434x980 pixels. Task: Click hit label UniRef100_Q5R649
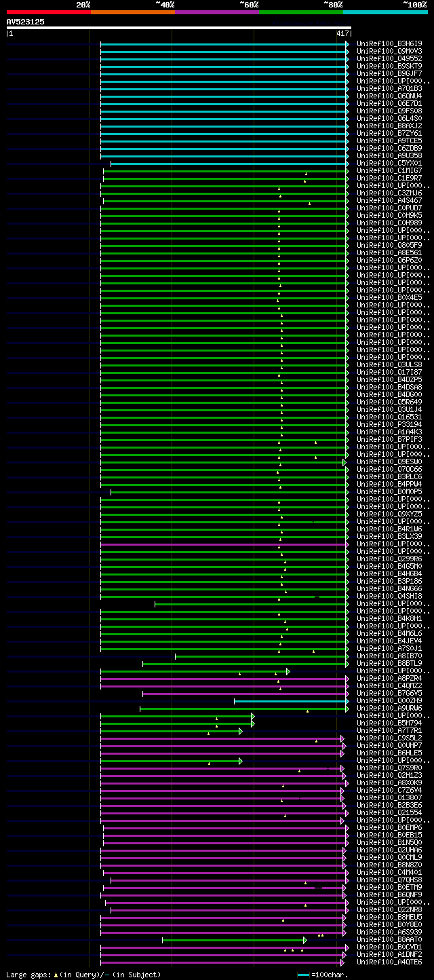coord(389,402)
